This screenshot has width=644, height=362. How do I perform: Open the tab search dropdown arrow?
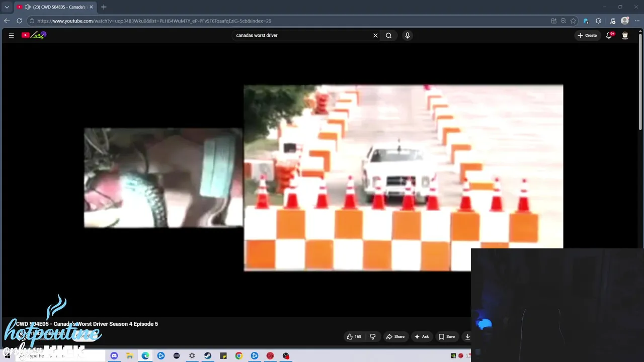coord(7,7)
